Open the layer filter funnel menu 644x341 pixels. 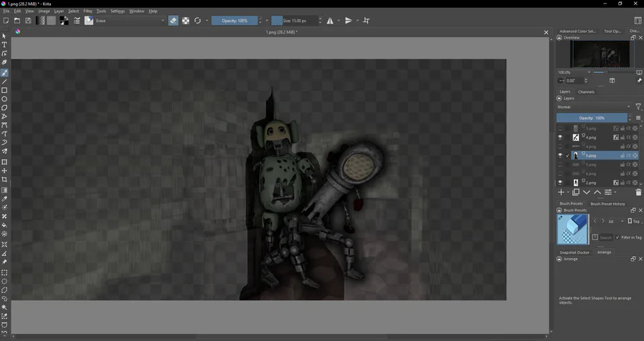click(x=638, y=107)
